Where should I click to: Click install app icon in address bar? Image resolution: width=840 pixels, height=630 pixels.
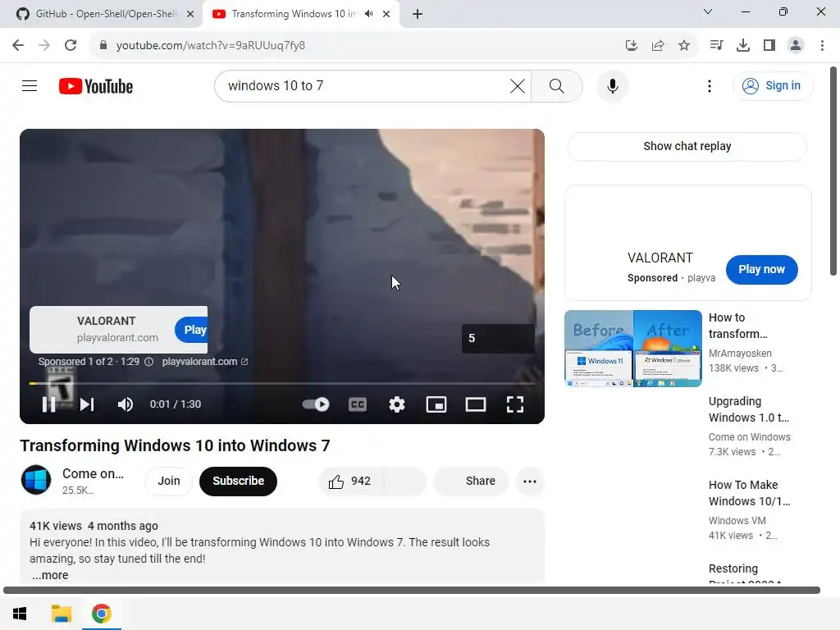tap(632, 46)
